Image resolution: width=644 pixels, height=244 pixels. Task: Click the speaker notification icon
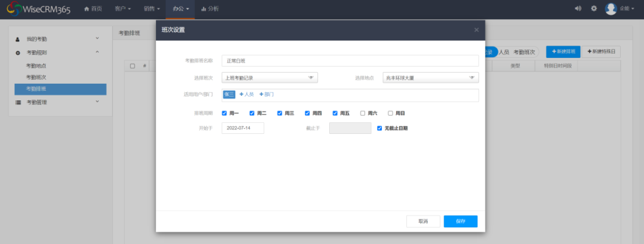tap(578, 8)
